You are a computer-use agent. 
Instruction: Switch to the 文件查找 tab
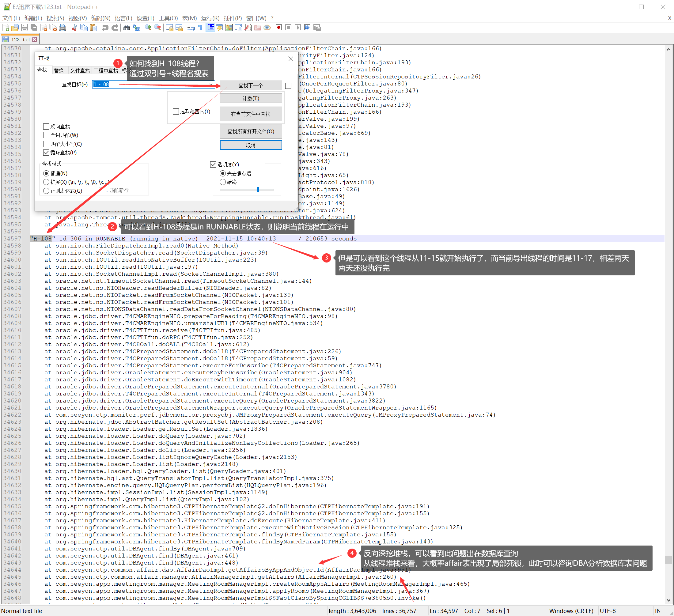80,70
